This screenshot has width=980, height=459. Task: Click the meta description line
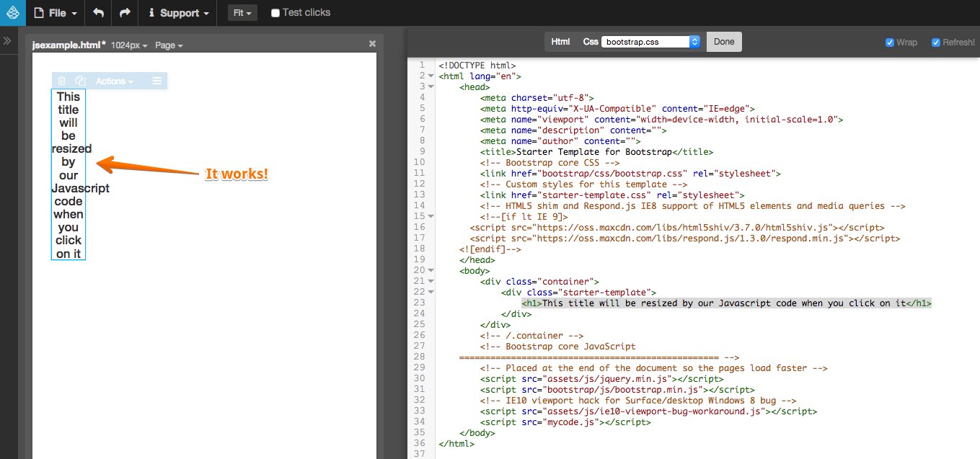tap(573, 130)
